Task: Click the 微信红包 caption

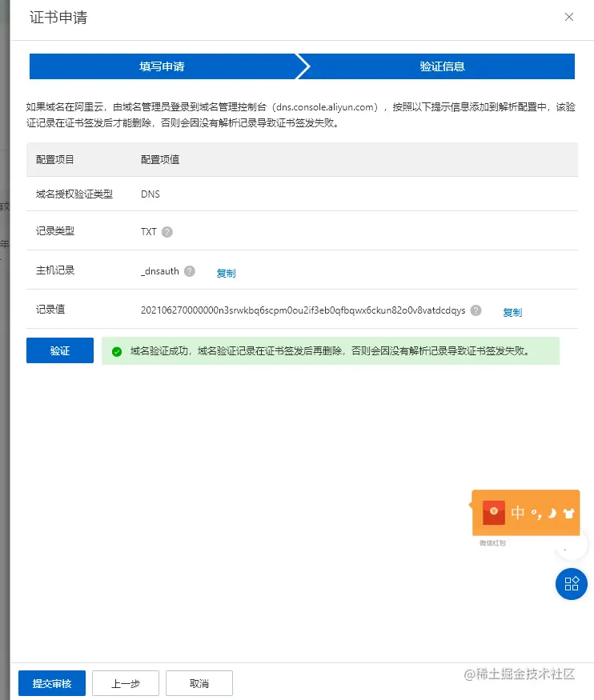Action: (492, 543)
